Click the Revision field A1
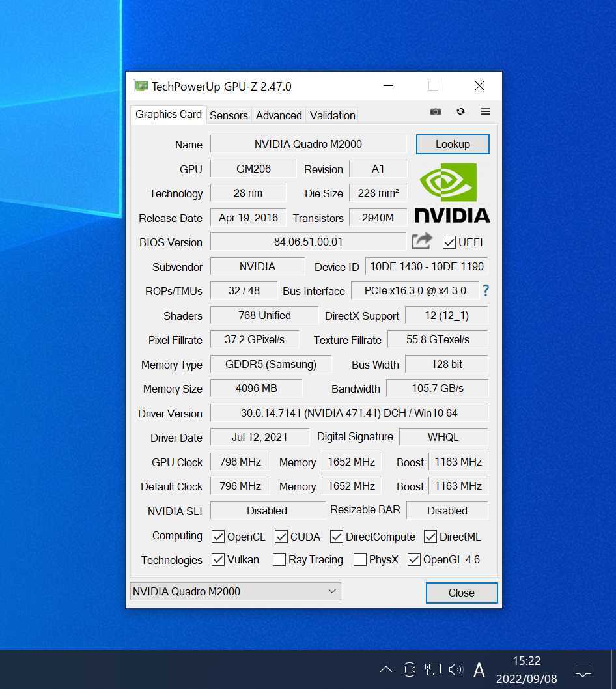This screenshot has width=616, height=689. tap(378, 169)
